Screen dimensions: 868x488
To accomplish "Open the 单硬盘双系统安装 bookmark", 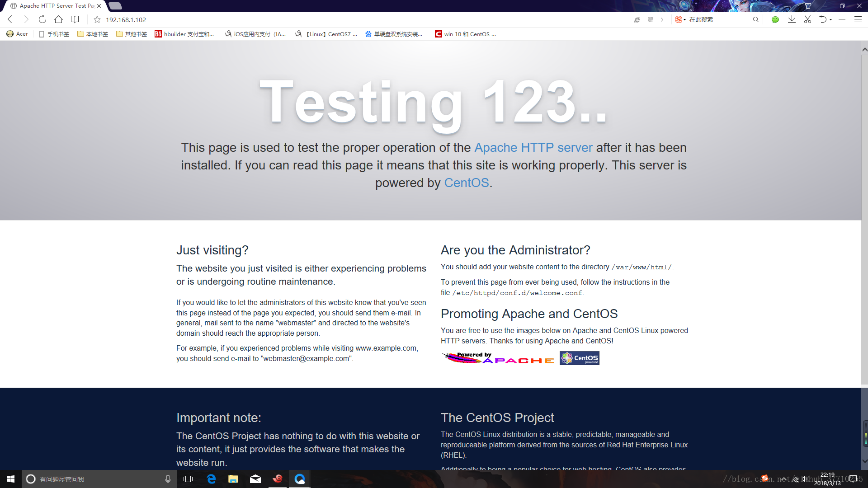I will point(394,34).
